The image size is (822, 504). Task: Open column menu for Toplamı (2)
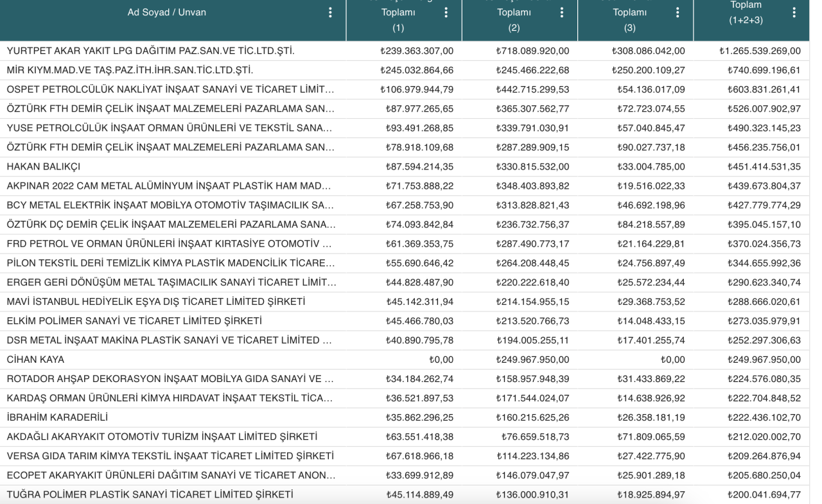point(562,12)
